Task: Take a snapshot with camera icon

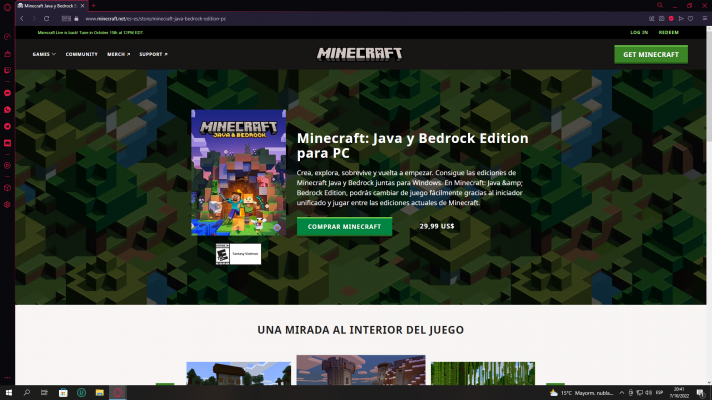Action: pos(662,19)
